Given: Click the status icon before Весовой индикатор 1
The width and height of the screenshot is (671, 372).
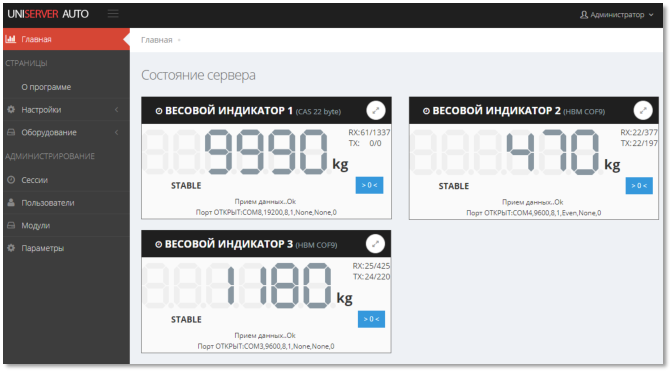Looking at the screenshot, I should (x=159, y=111).
